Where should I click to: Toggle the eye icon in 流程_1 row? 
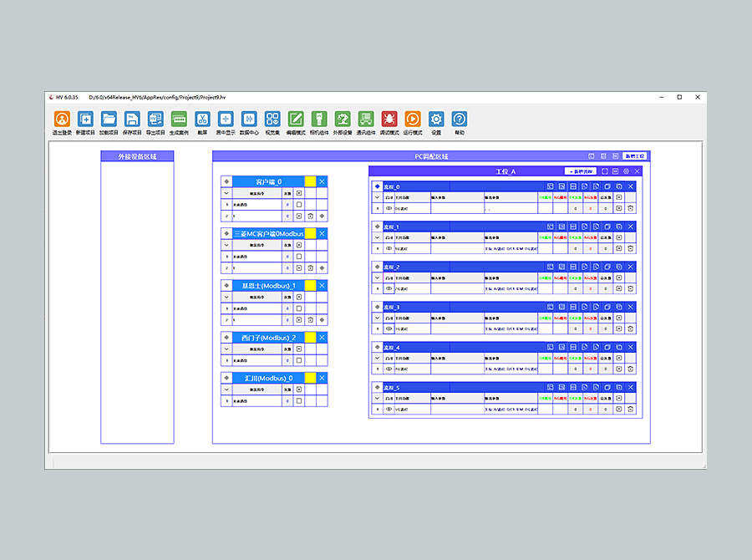pos(389,248)
